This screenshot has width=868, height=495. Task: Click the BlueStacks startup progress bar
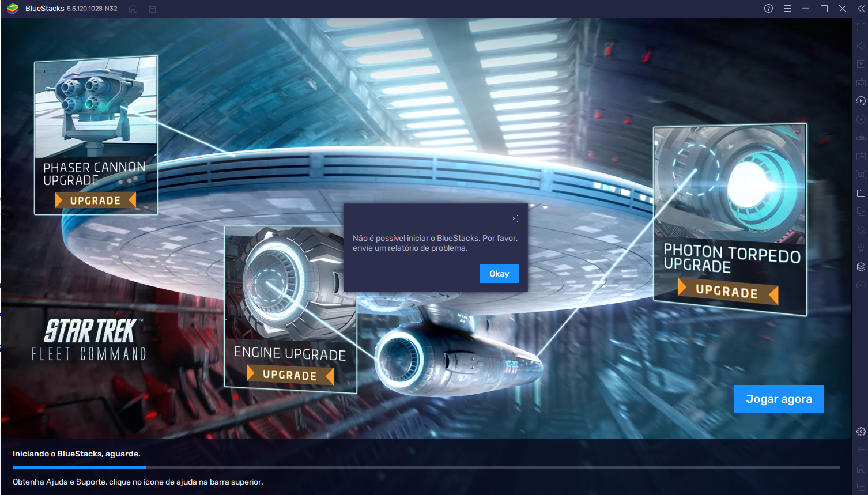click(427, 467)
